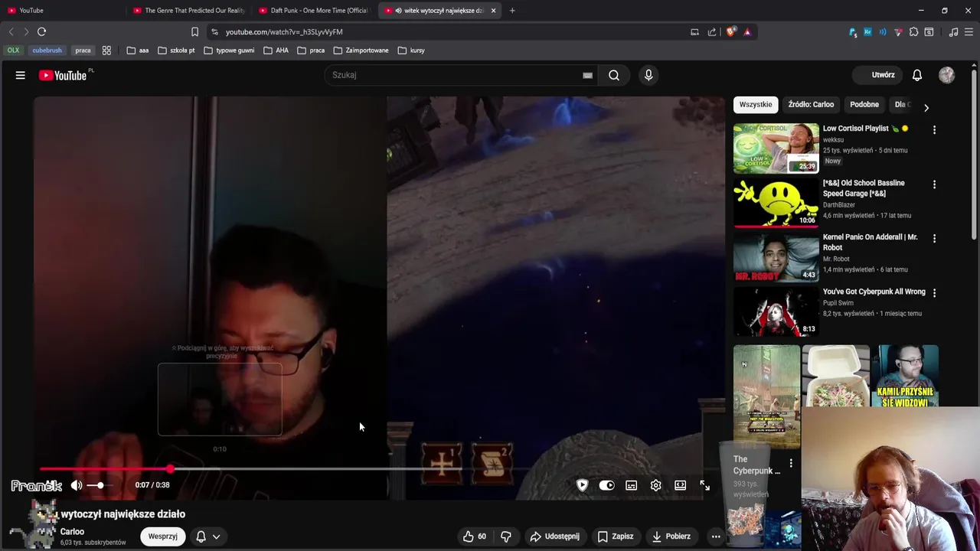Toggle subtitles in the player
This screenshot has width=980, height=551.
tap(632, 485)
